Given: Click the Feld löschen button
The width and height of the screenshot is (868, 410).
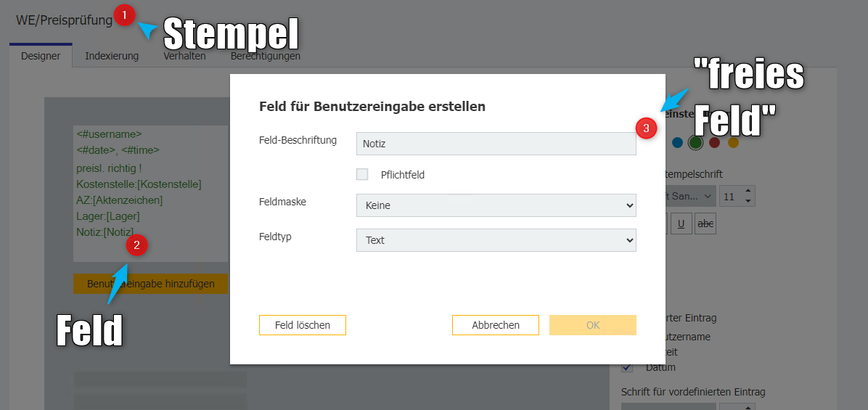Looking at the screenshot, I should click(303, 325).
